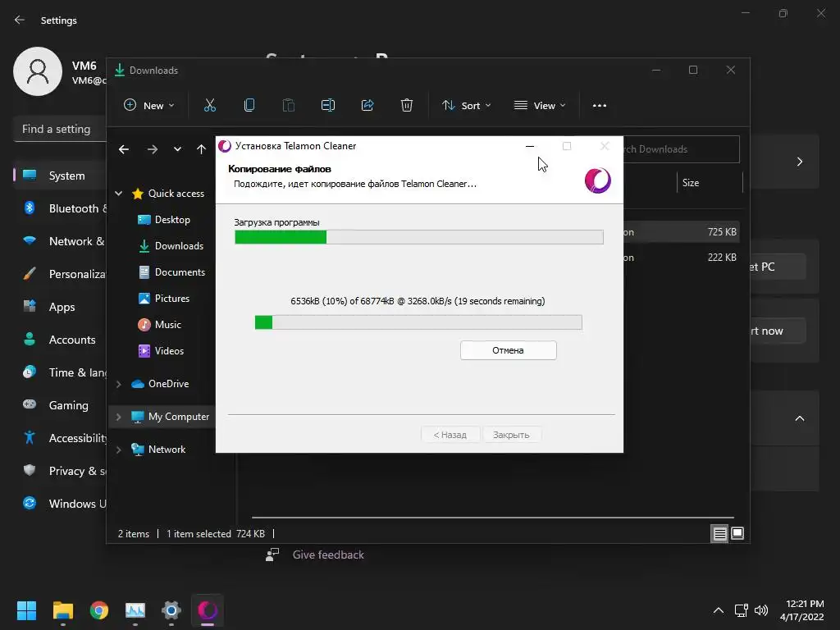Open the clock showing 12:21 PM

802,610
